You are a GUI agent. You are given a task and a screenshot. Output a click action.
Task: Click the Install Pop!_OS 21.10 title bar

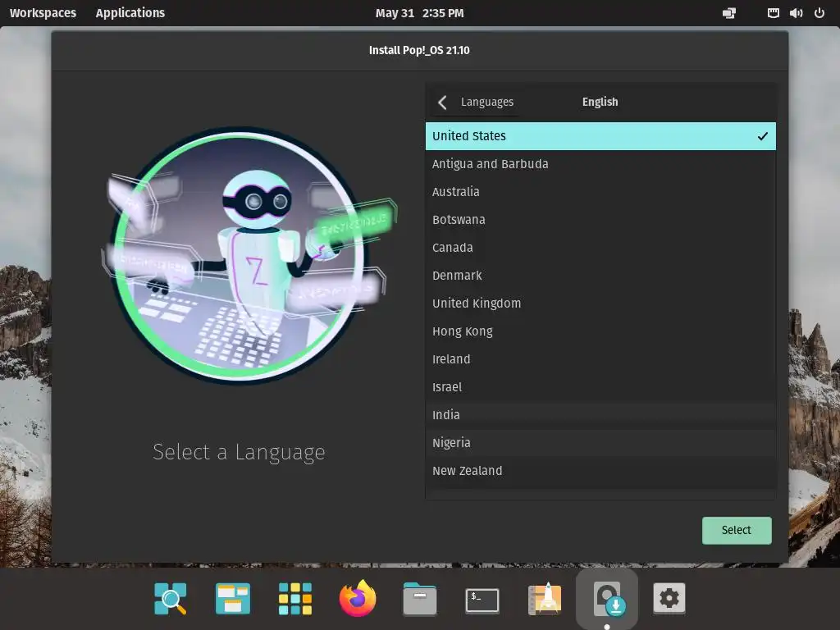pyautogui.click(x=419, y=50)
